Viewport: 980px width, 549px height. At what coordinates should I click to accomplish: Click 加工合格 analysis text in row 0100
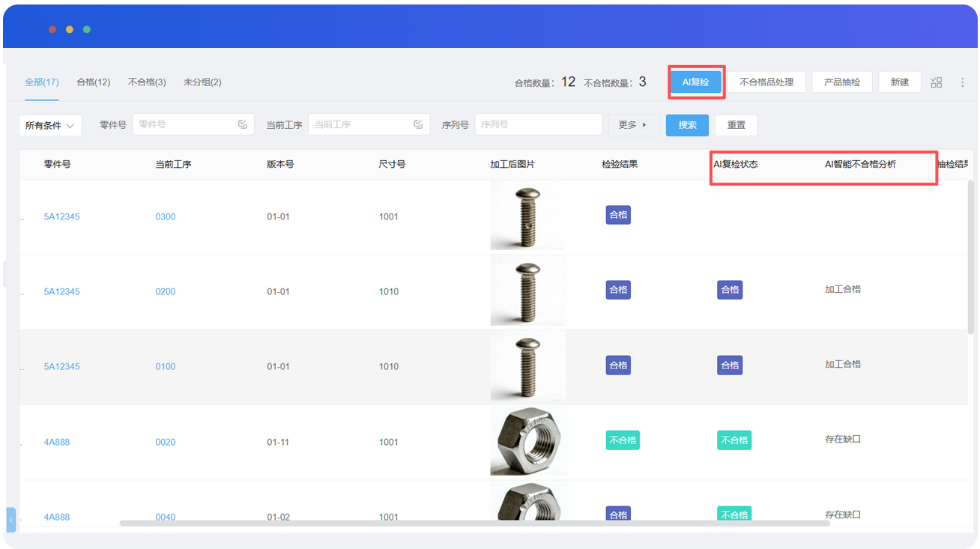pos(843,365)
